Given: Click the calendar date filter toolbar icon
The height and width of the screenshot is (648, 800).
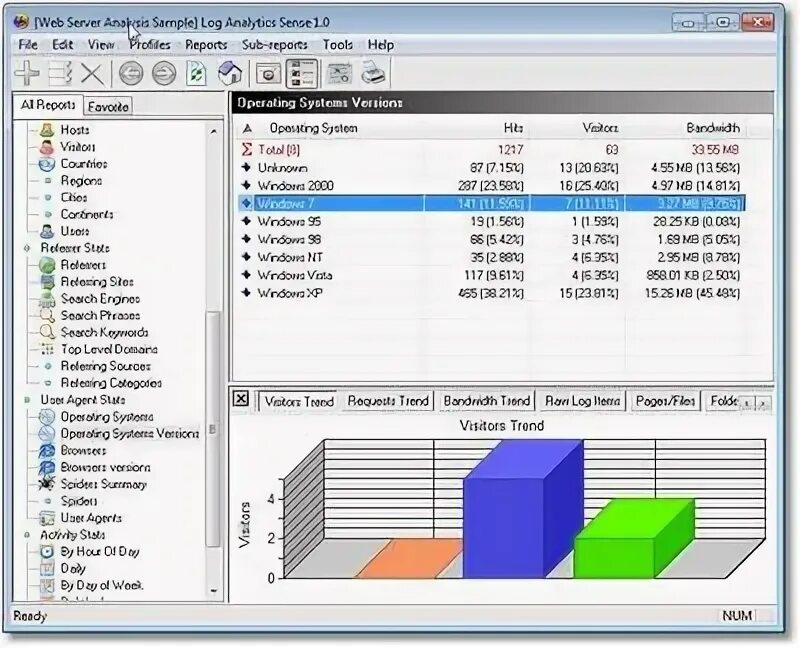Looking at the screenshot, I should 268,74.
